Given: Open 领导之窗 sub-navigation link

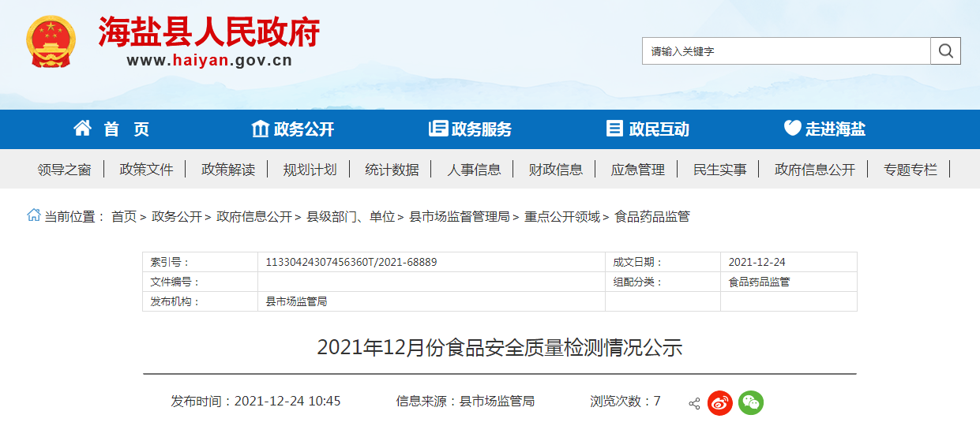Looking at the screenshot, I should (x=65, y=170).
